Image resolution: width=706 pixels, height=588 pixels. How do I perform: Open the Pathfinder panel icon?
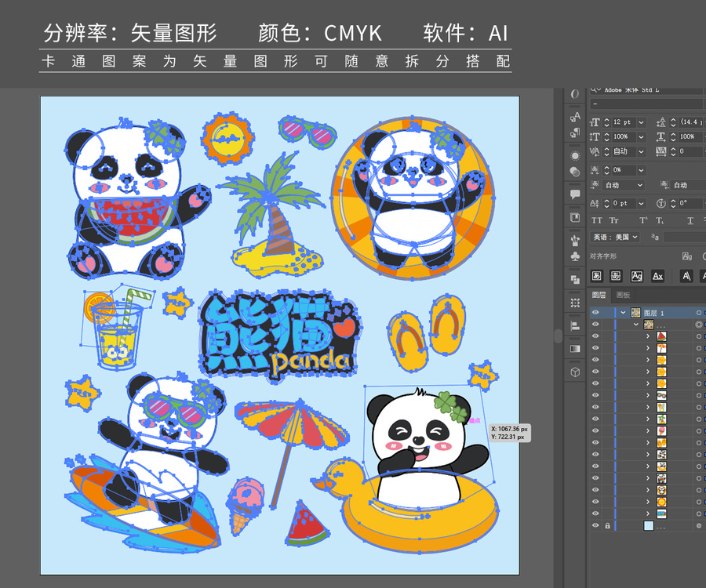click(575, 279)
